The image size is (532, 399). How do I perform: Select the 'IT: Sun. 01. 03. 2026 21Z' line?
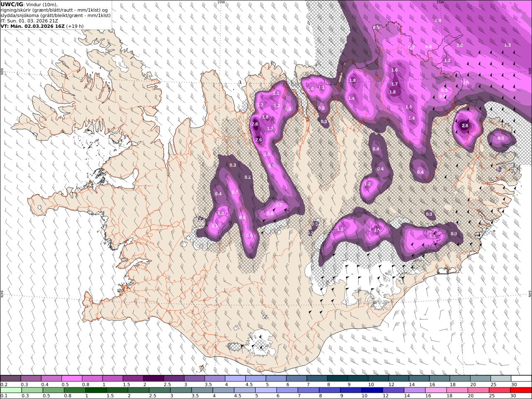[30, 21]
